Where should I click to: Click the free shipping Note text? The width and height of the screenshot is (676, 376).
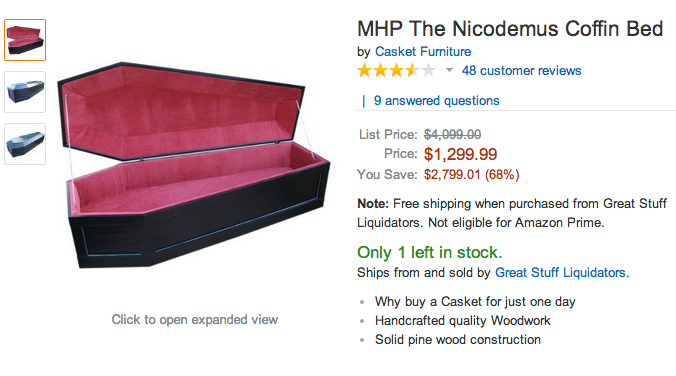coord(512,213)
